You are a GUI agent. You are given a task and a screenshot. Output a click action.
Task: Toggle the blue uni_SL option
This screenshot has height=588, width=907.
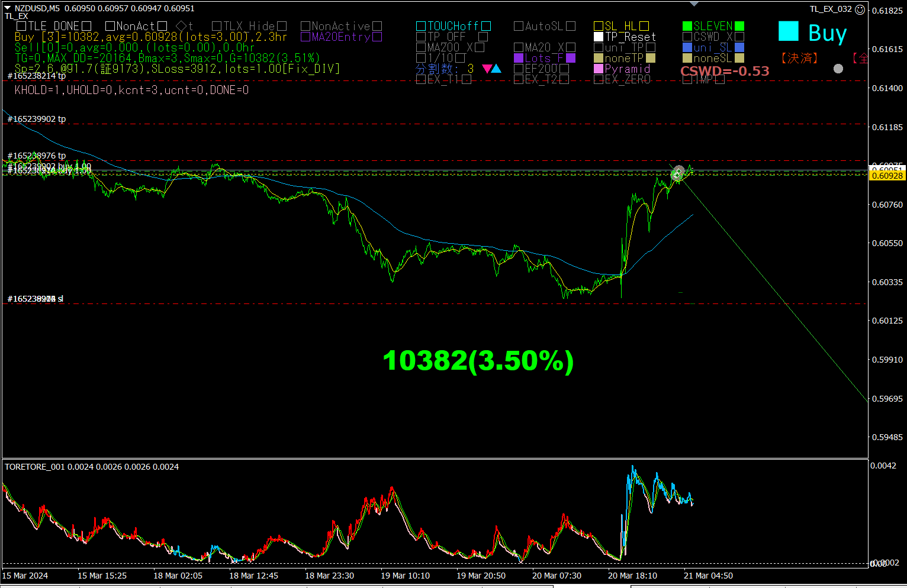click(x=713, y=47)
